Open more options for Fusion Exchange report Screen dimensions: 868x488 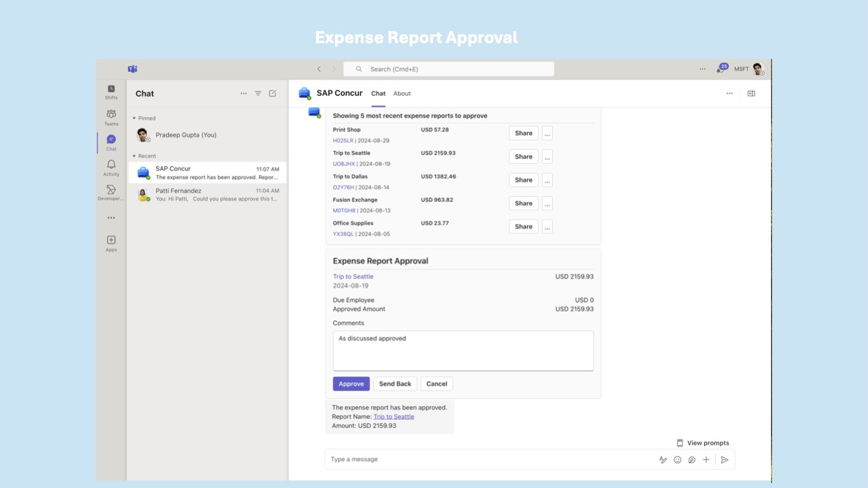[x=547, y=203]
